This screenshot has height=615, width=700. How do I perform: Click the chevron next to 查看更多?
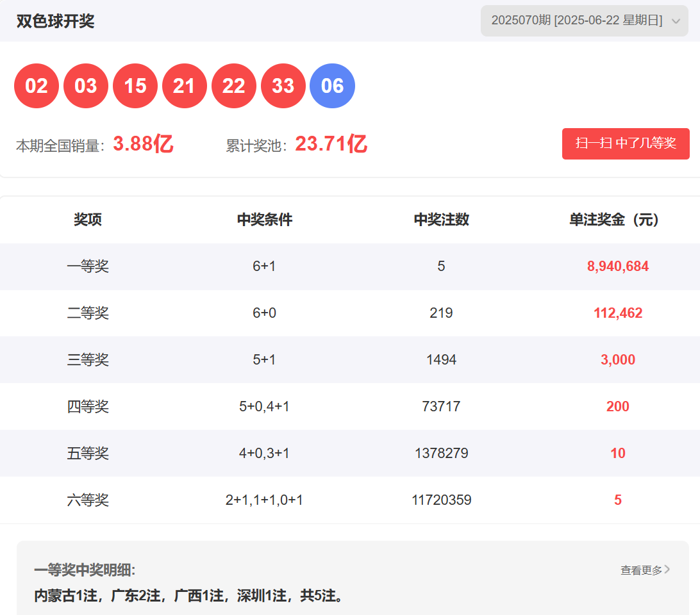click(x=668, y=569)
